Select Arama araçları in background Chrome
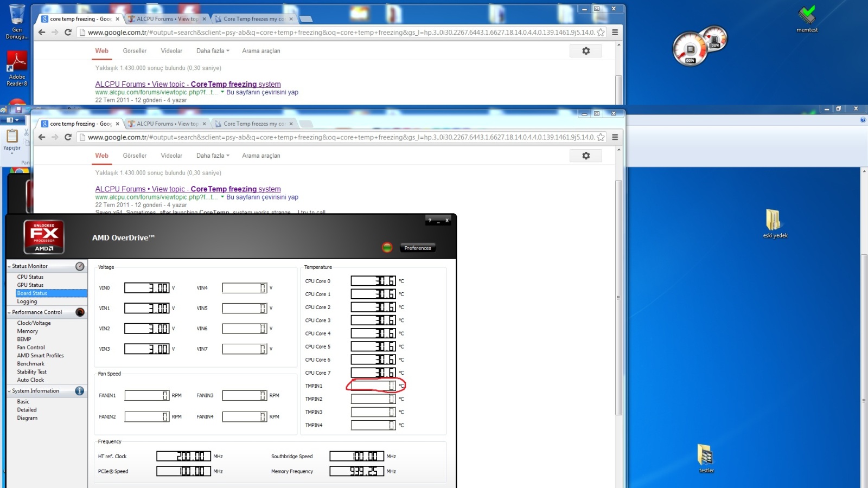This screenshot has width=868, height=488. point(261,51)
